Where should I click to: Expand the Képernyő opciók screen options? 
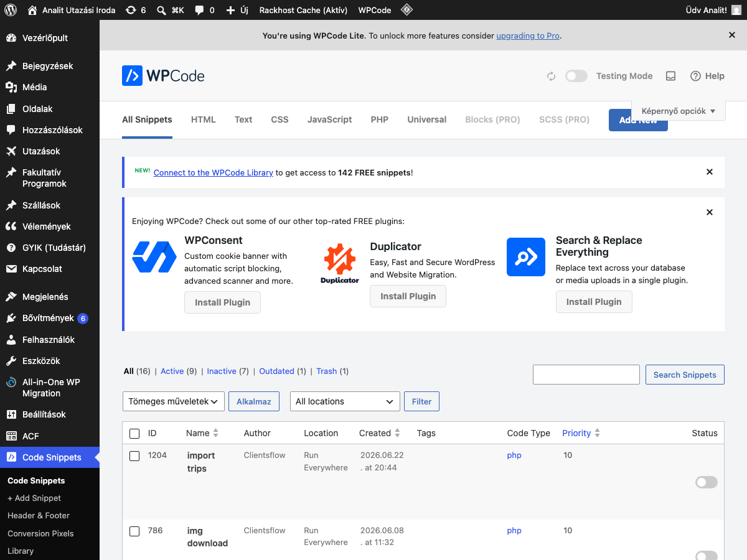pos(679,111)
